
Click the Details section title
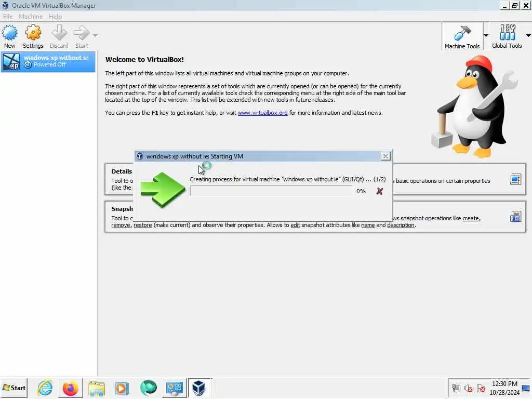122,171
